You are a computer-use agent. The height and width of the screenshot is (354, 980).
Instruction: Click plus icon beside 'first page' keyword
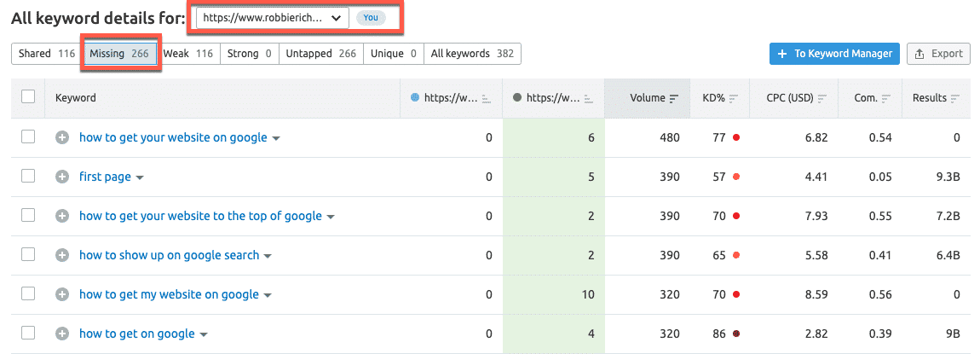(x=62, y=177)
